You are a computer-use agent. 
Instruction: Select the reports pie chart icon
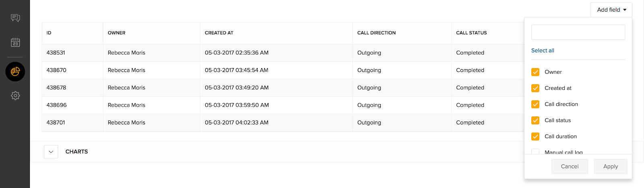15,72
